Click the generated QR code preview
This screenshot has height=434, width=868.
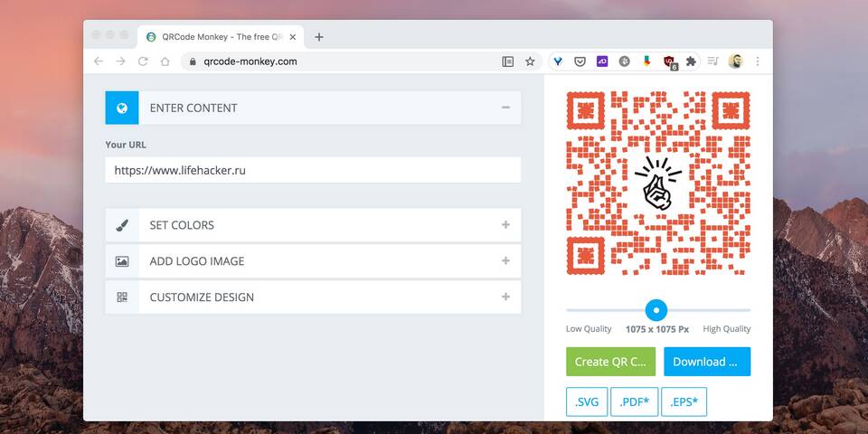point(658,184)
